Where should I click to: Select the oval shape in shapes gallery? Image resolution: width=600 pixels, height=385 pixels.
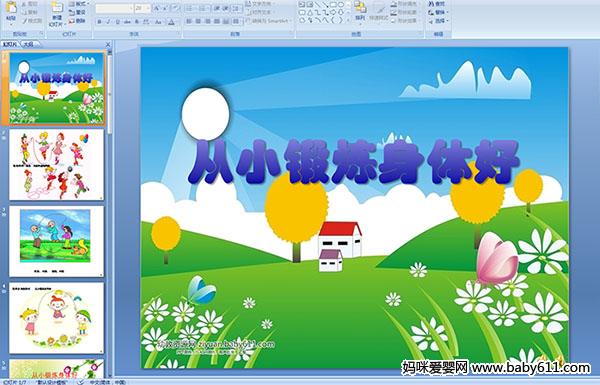[340, 5]
